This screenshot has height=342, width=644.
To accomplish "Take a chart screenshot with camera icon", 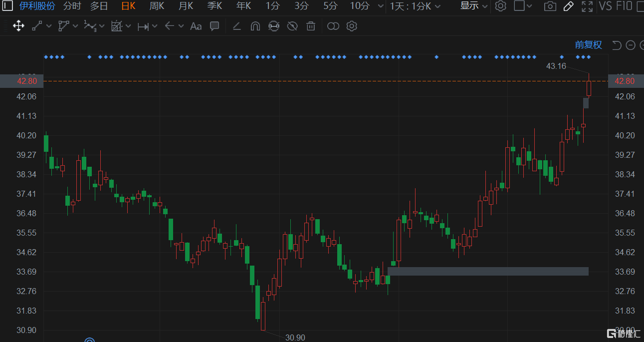I will [x=550, y=6].
